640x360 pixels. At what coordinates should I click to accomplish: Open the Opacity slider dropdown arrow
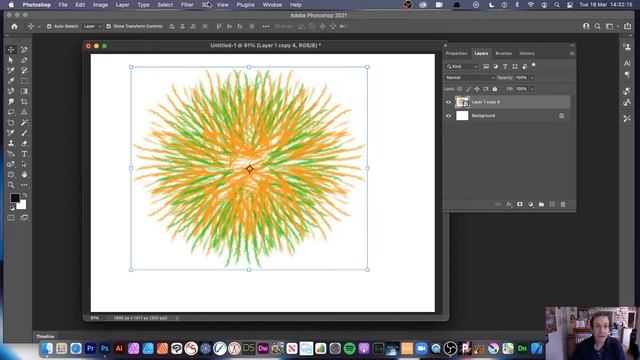click(x=532, y=78)
